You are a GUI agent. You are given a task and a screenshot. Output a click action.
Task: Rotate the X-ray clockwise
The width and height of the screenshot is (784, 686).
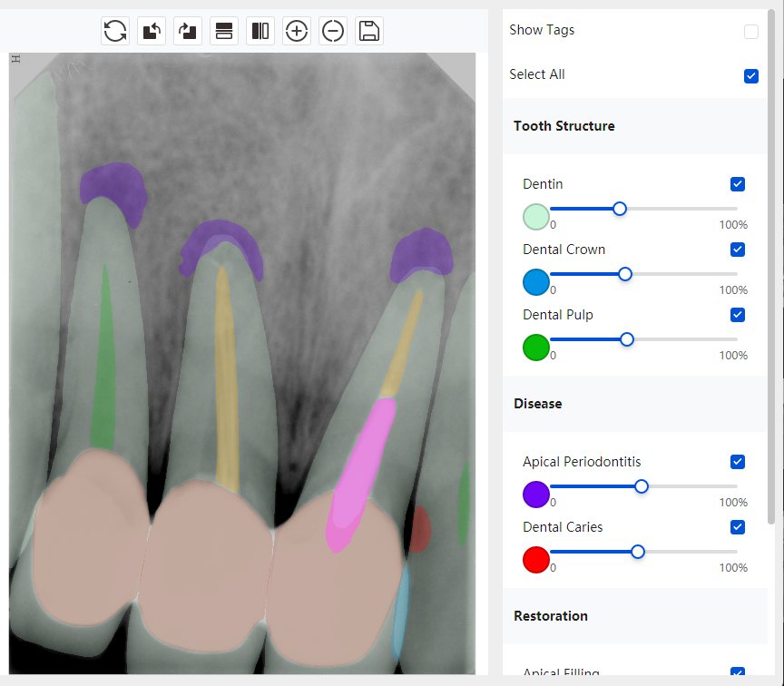[x=188, y=31]
